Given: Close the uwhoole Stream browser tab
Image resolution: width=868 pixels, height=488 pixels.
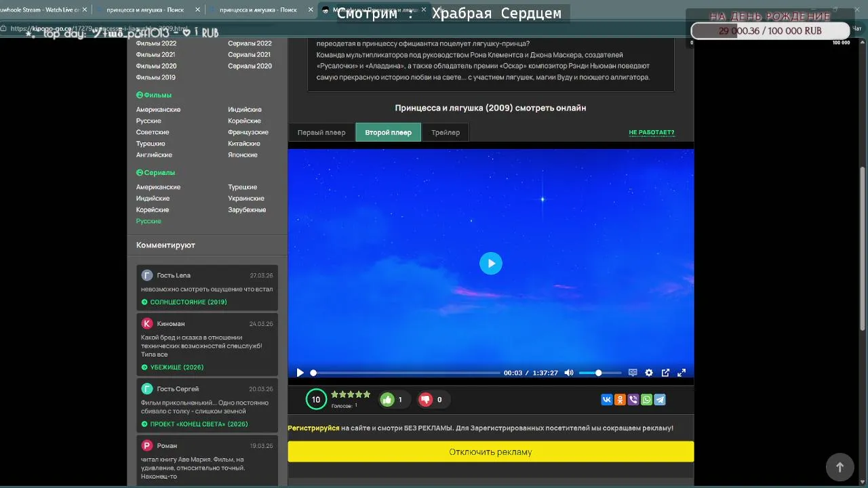Looking at the screenshot, I should point(85,10).
